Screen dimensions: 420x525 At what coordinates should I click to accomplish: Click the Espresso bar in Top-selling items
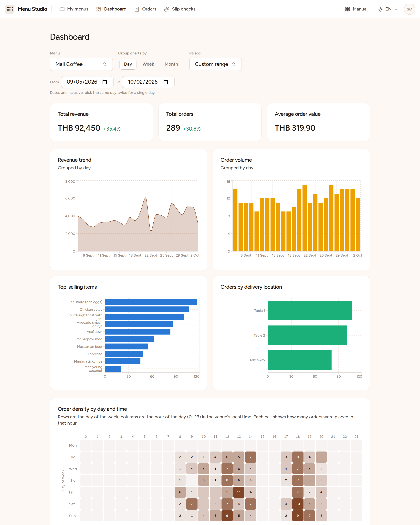click(x=124, y=354)
